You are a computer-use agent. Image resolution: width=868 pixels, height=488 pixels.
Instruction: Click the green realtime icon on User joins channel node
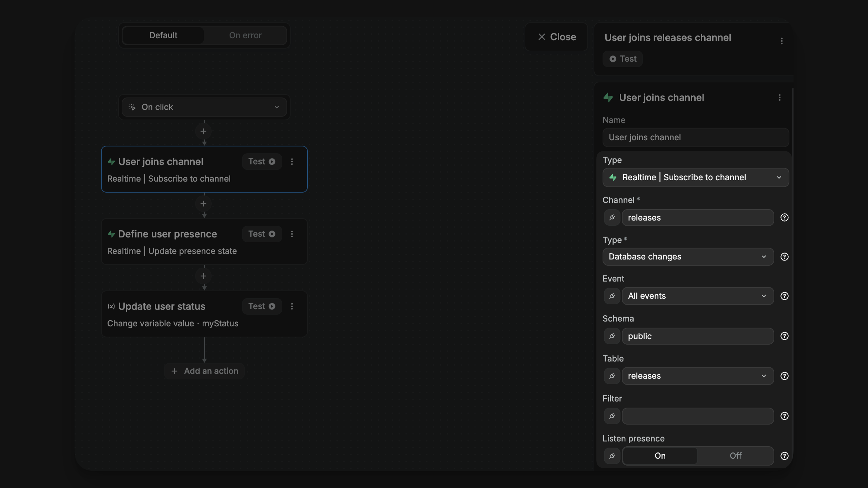click(x=111, y=161)
